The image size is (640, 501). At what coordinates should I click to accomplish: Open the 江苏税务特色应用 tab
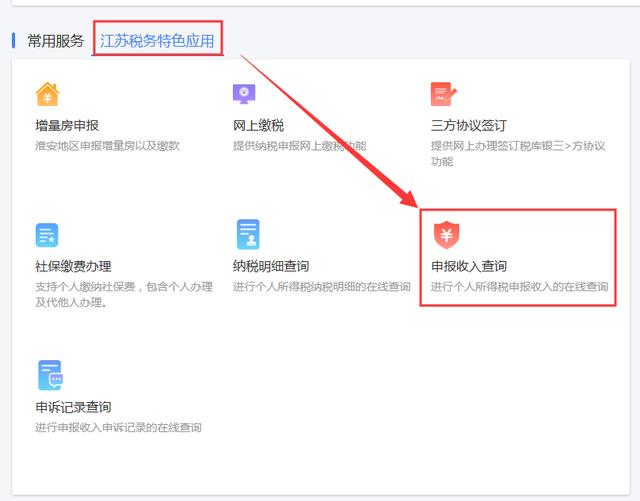(157, 41)
